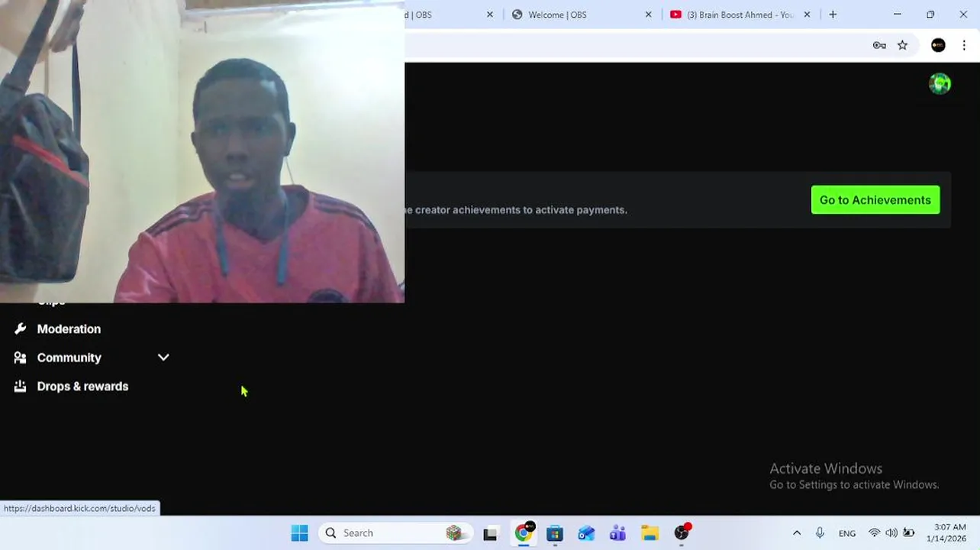Viewport: 980px width, 550px height.
Task: Open the Chrome three-dot menu
Action: (964, 45)
